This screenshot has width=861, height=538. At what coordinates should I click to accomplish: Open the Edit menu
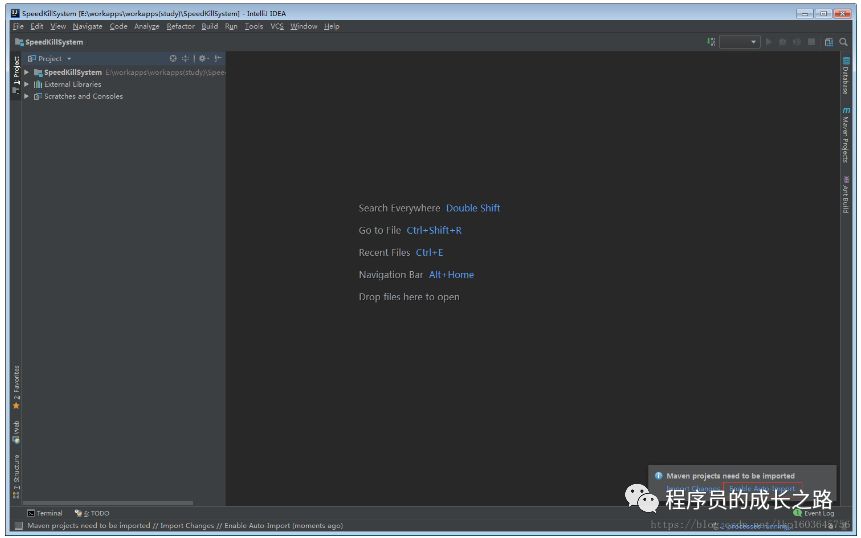click(x=37, y=26)
